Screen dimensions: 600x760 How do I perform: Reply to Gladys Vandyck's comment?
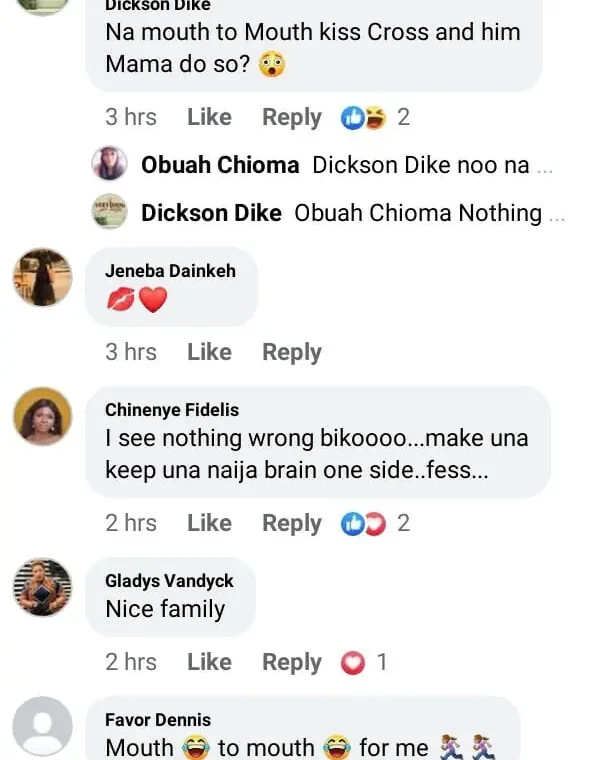coord(291,662)
